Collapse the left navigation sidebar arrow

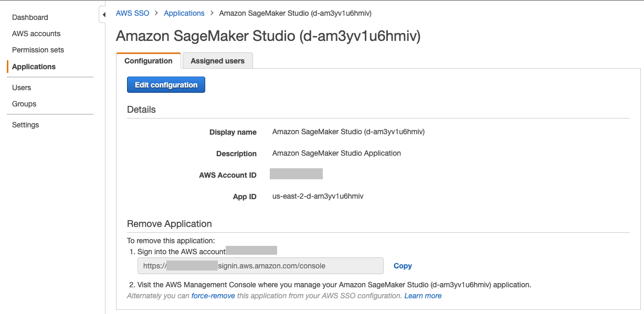[103, 15]
